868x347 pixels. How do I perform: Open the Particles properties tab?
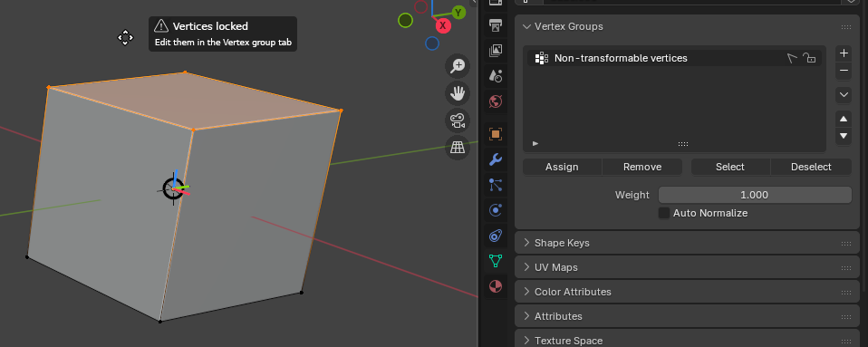coord(496,185)
